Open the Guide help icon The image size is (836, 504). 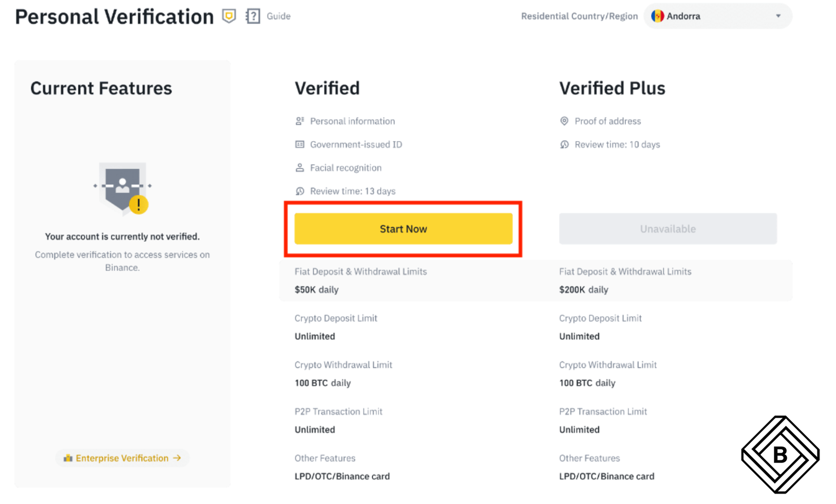(253, 16)
